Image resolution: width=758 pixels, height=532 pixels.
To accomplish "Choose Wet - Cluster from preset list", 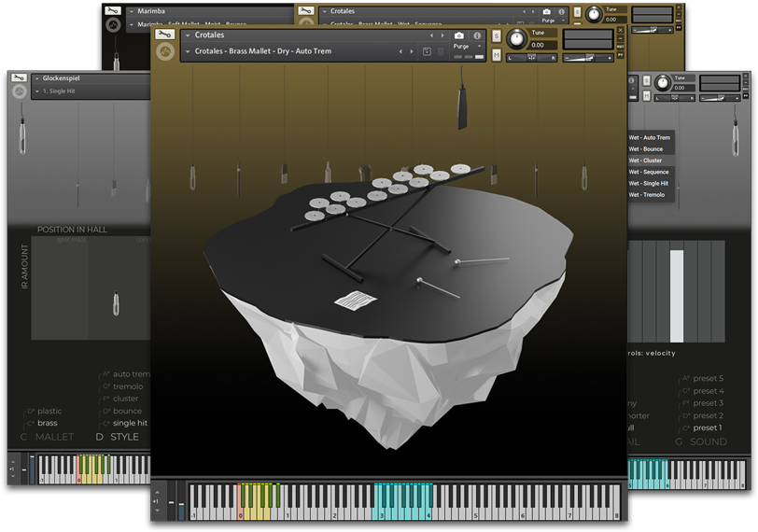I will tap(645, 161).
